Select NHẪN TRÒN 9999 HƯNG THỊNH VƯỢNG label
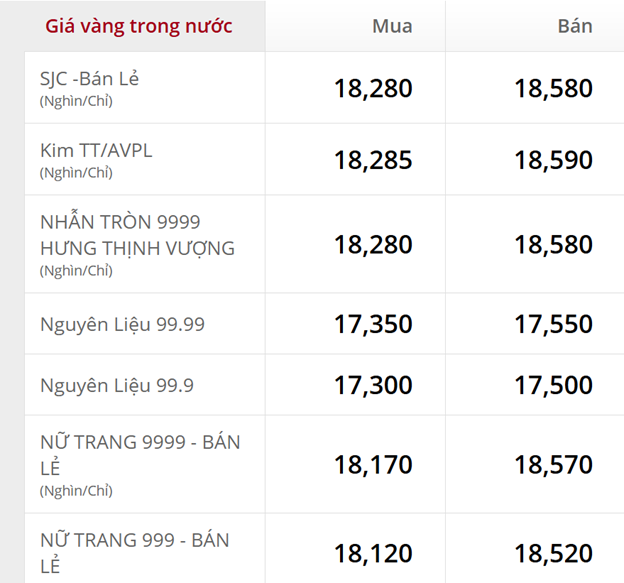The width and height of the screenshot is (624, 583). click(x=137, y=235)
